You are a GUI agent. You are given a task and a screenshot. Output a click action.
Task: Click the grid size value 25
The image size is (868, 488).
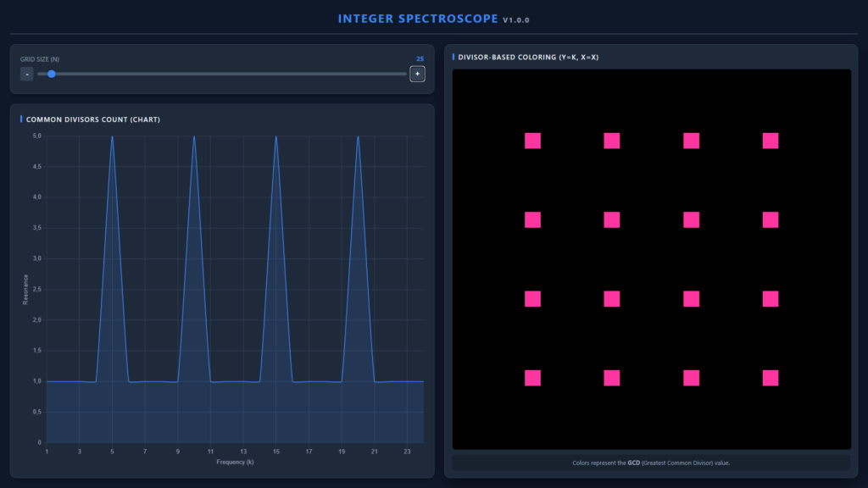pyautogui.click(x=419, y=59)
